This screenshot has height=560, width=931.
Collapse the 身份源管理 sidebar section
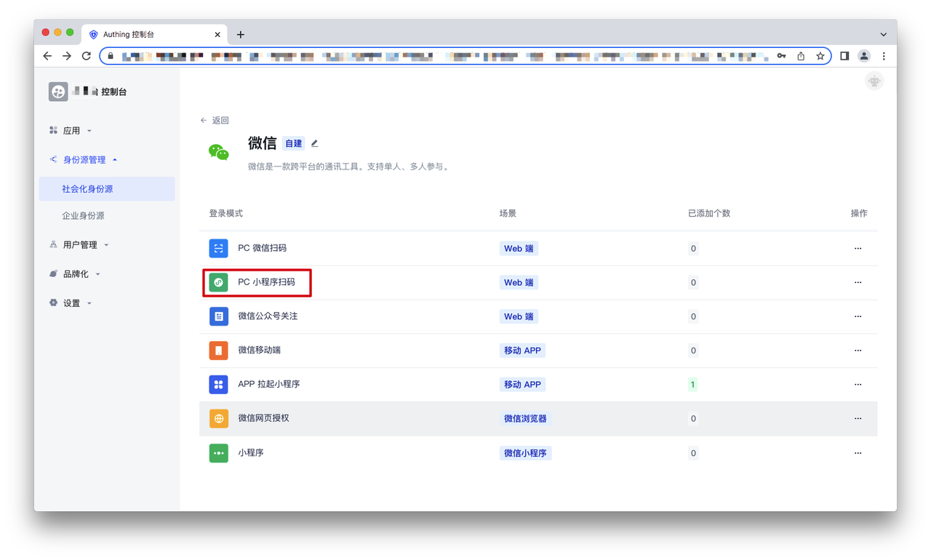point(84,160)
